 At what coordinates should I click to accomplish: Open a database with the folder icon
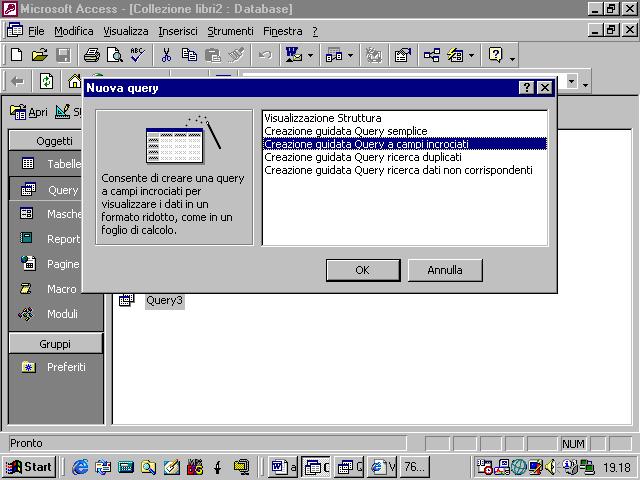[x=40, y=55]
